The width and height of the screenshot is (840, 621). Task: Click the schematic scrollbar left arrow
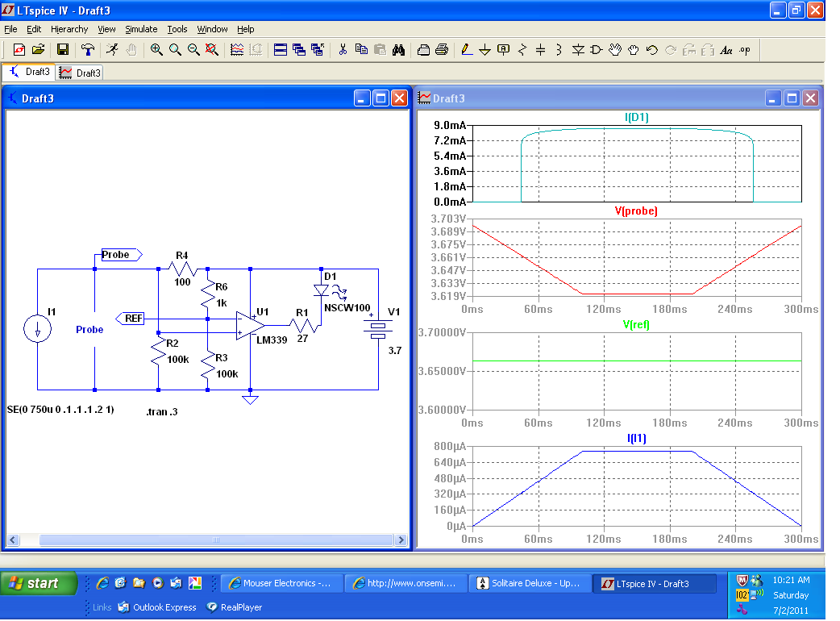pyautogui.click(x=13, y=540)
